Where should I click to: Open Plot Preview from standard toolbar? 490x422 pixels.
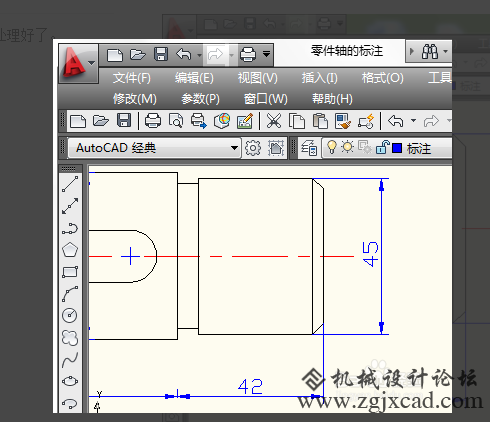[x=176, y=121]
